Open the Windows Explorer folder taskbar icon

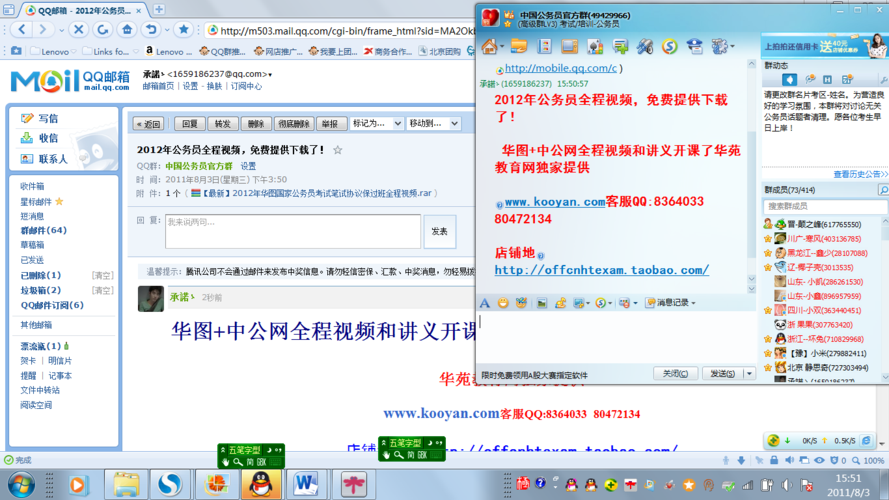pyautogui.click(x=126, y=485)
